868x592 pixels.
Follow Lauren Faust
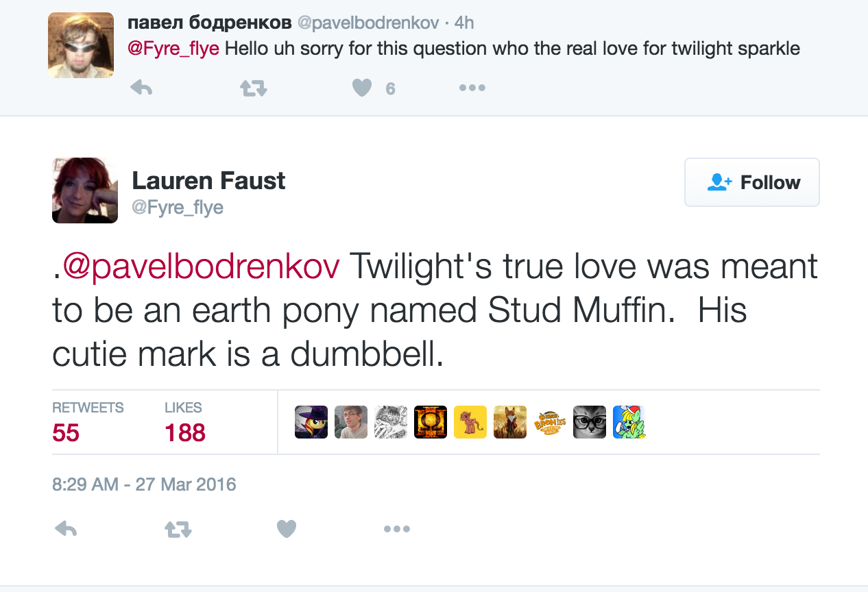pos(752,182)
